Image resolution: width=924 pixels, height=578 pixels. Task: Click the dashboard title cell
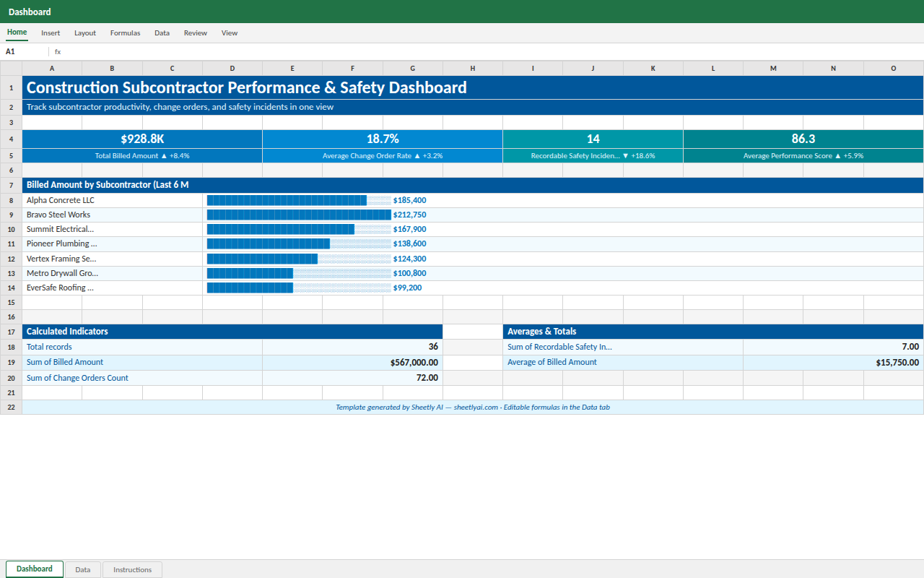click(473, 87)
